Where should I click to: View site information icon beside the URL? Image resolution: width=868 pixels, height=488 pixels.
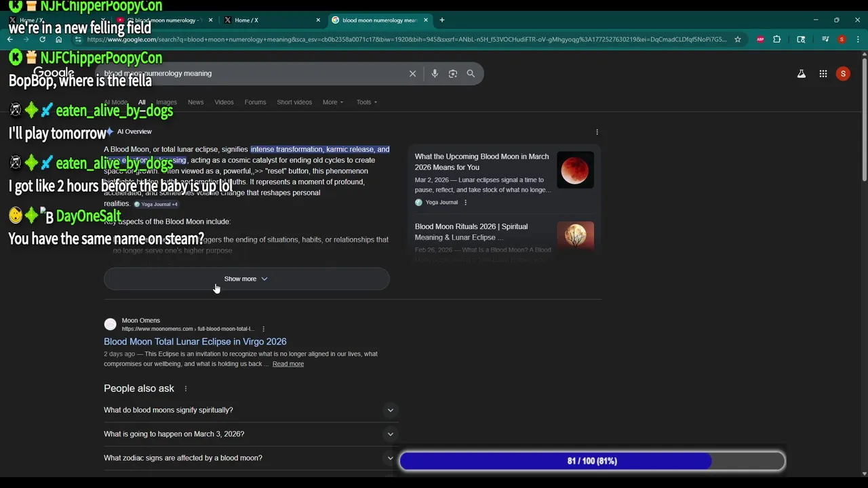point(78,39)
